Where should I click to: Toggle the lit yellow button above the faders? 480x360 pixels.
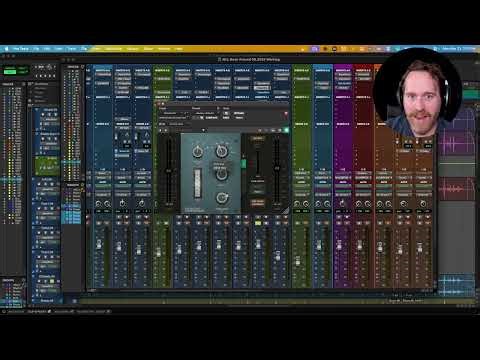[258, 223]
